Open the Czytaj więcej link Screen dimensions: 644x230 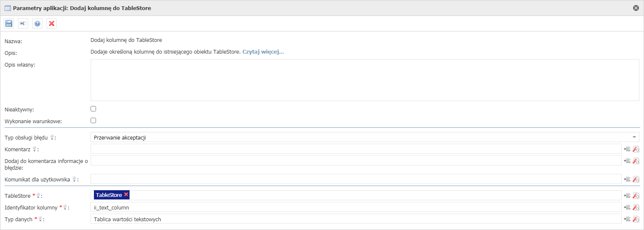click(263, 52)
